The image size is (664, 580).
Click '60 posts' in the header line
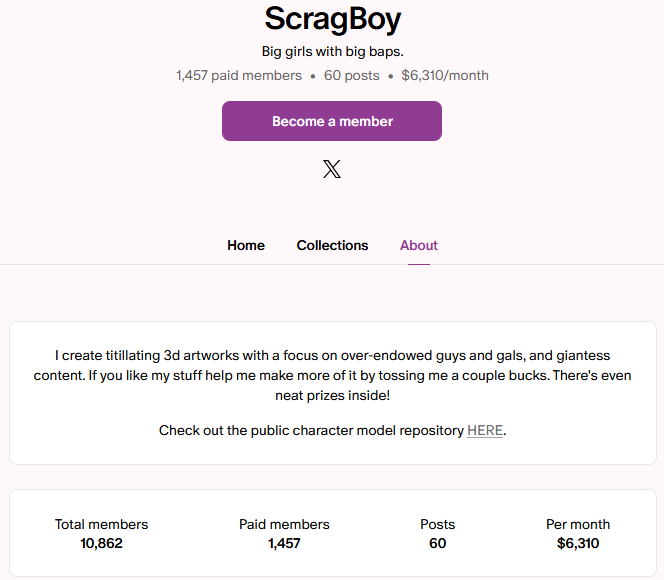coord(351,75)
